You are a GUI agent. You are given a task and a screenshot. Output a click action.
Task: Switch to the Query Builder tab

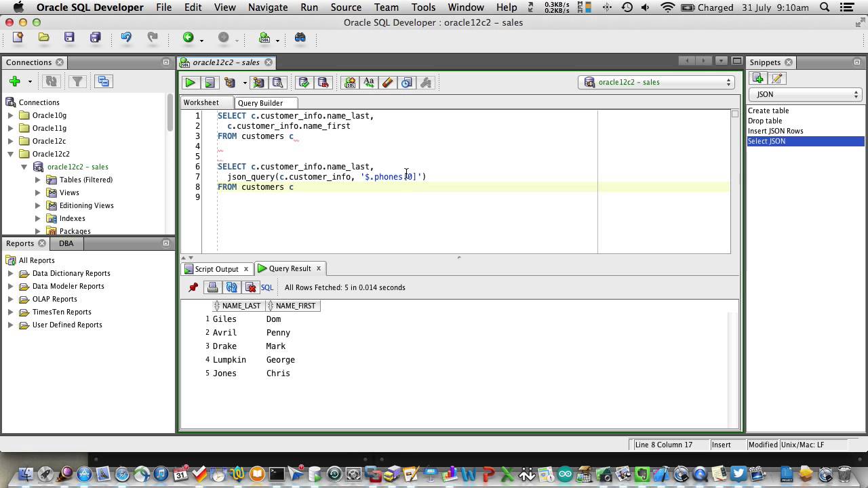[x=260, y=103]
